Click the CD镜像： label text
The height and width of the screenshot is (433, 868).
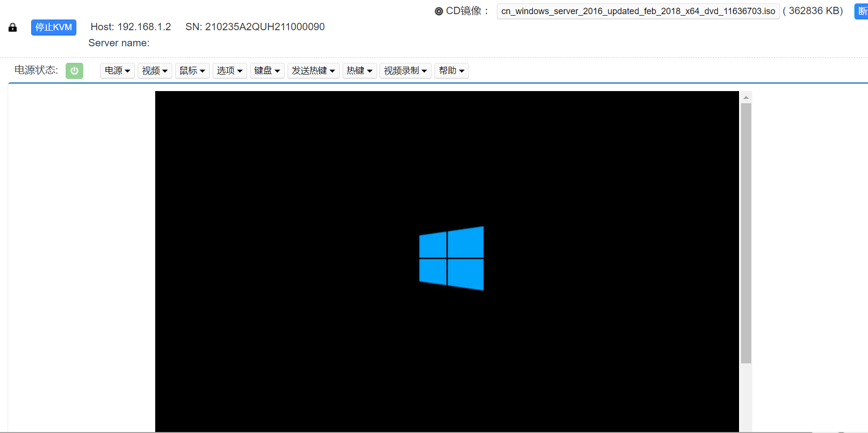coord(468,11)
